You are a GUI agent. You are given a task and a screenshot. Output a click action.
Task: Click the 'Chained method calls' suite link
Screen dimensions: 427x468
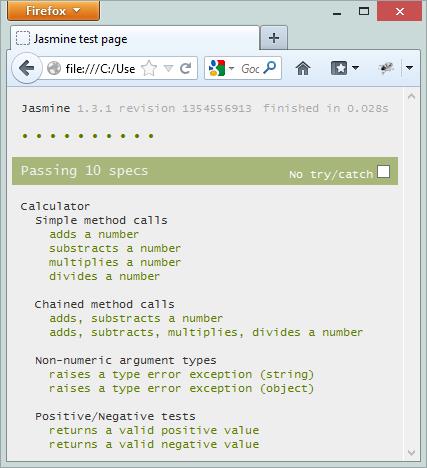[105, 304]
